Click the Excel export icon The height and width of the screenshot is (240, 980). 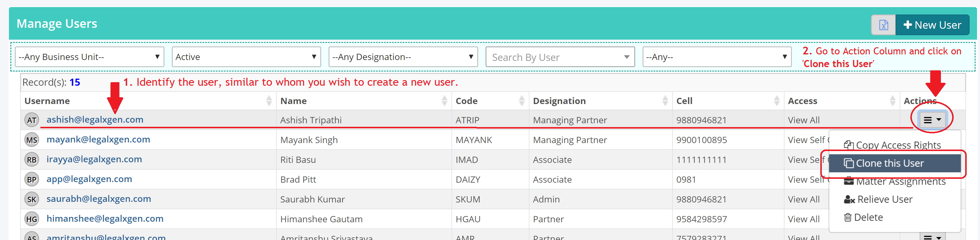[883, 25]
